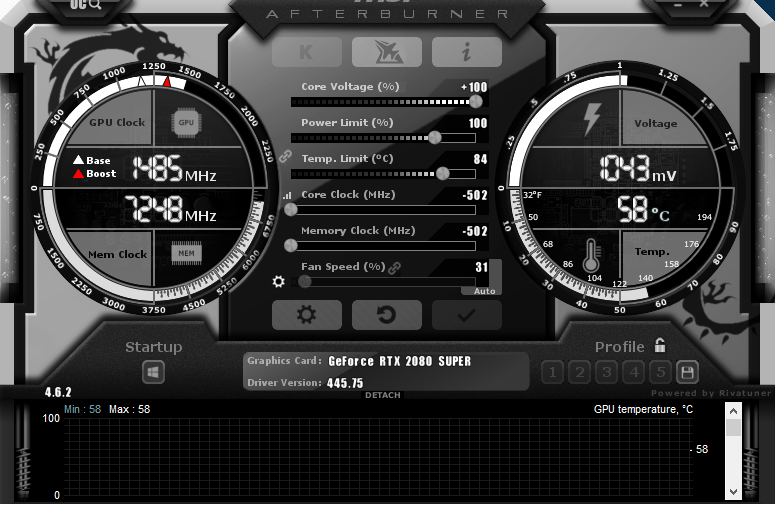776x505 pixels.
Task: Click the 1485 MHz GPU clock readout
Action: coord(174,168)
